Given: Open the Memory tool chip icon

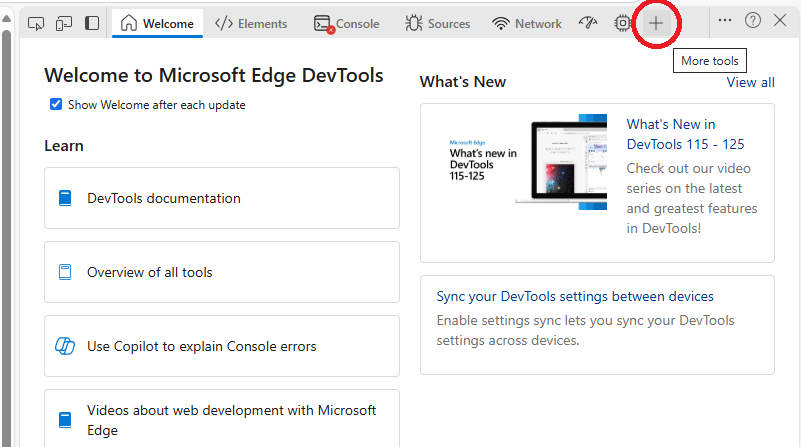Looking at the screenshot, I should pos(622,23).
